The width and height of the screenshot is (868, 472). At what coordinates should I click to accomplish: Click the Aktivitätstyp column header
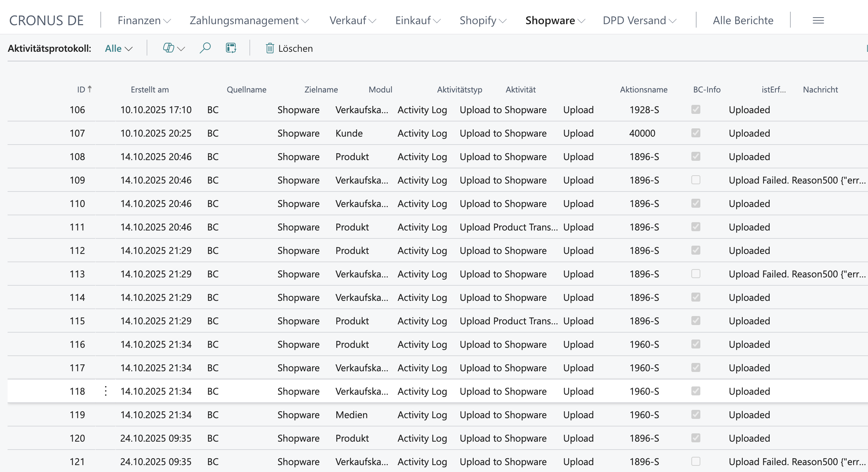click(460, 89)
